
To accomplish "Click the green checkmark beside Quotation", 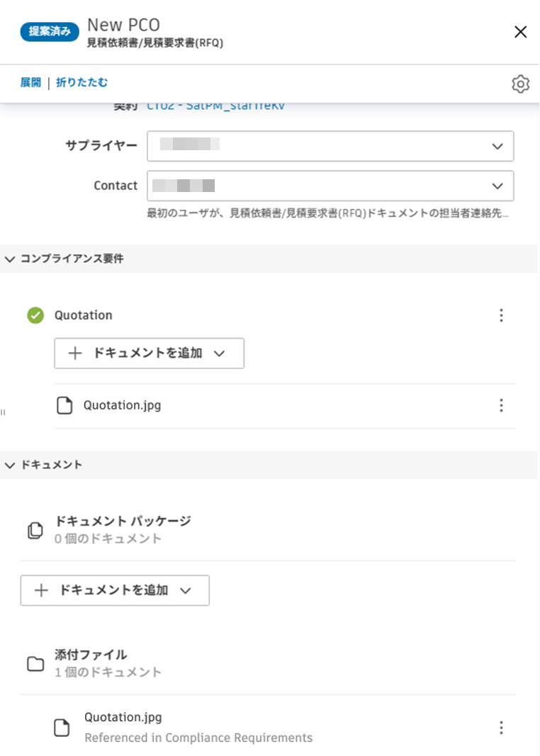I will tap(35, 315).
